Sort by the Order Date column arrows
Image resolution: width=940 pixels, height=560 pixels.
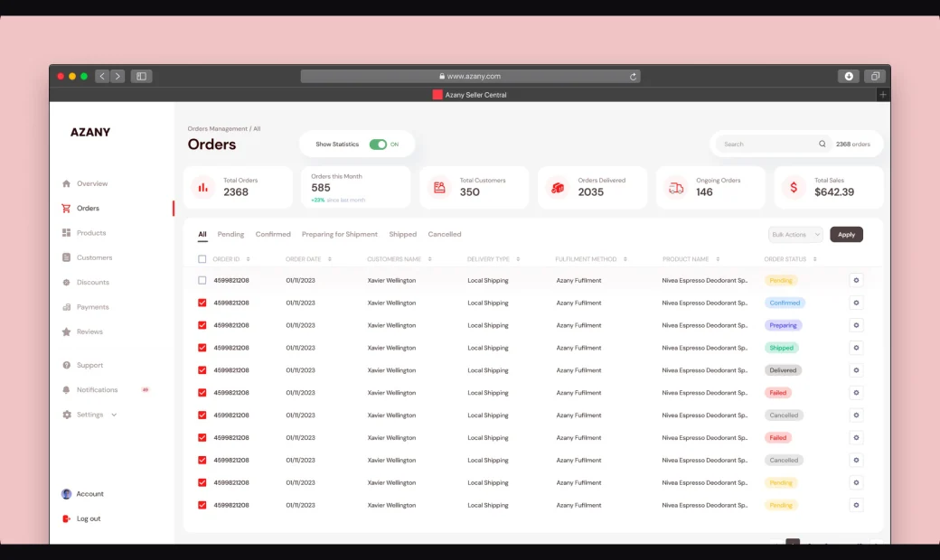tap(330, 259)
